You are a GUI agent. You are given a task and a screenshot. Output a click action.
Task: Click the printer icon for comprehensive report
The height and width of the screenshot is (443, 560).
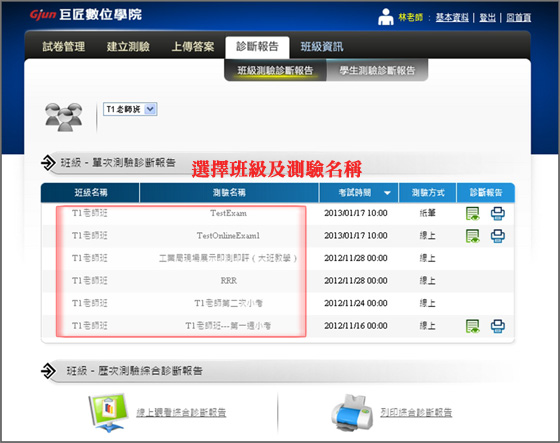point(352,413)
